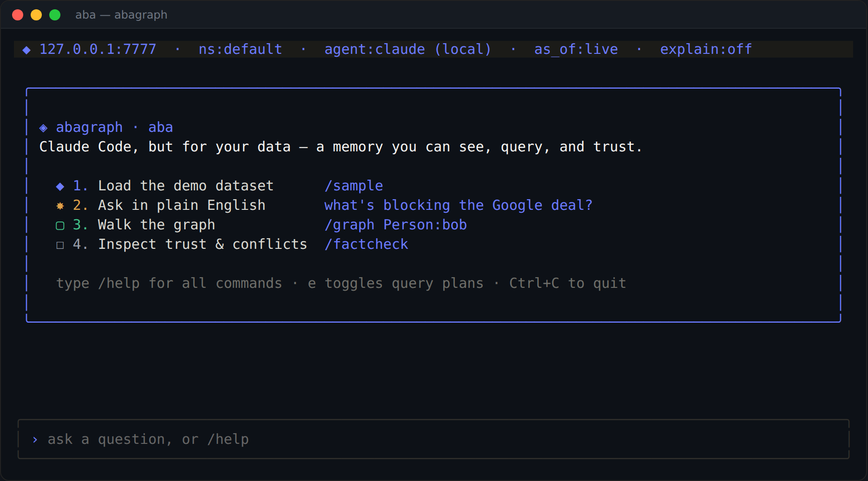This screenshot has height=481, width=868.
Task: Click the ns:default namespace item
Action: [240, 49]
